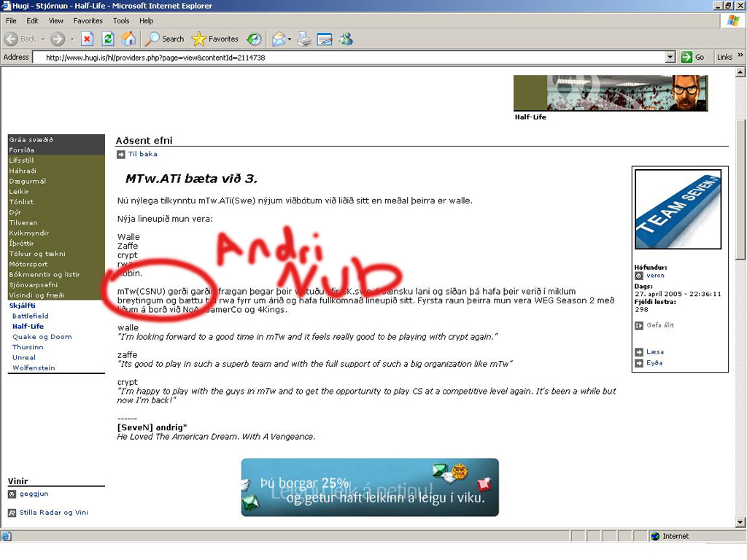747x560 pixels.
Task: Click the Links toolbar label
Action: click(724, 57)
